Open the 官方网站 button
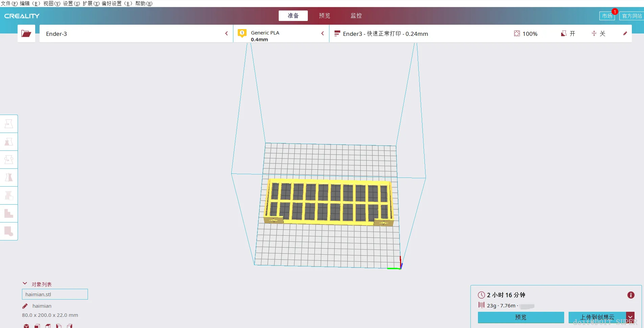Image resolution: width=644 pixels, height=328 pixels. (x=632, y=16)
